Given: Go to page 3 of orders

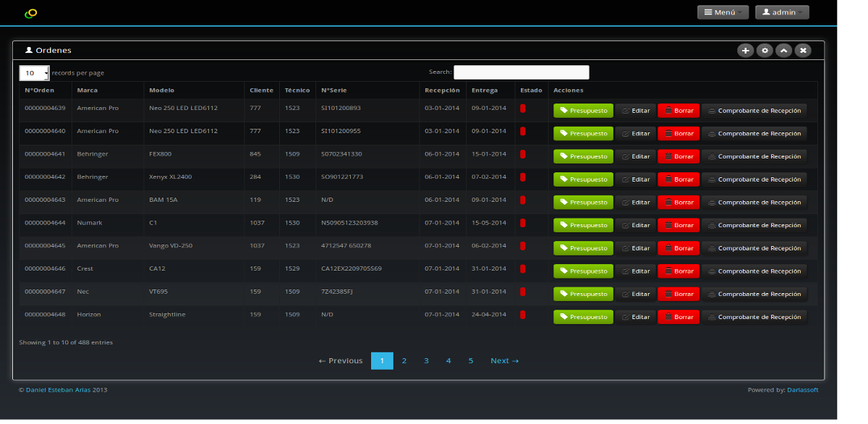Looking at the screenshot, I should (x=426, y=361).
